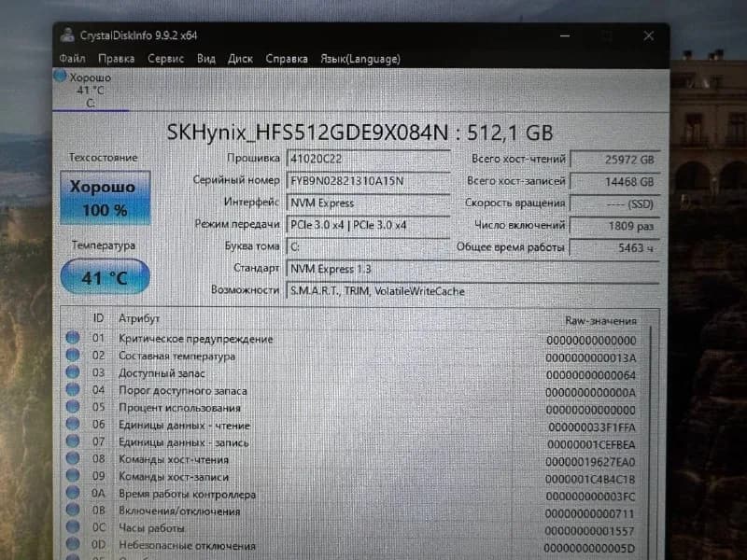Click status circle for 05 Процент использования
This screenshot has width=747, height=560.
click(x=73, y=407)
